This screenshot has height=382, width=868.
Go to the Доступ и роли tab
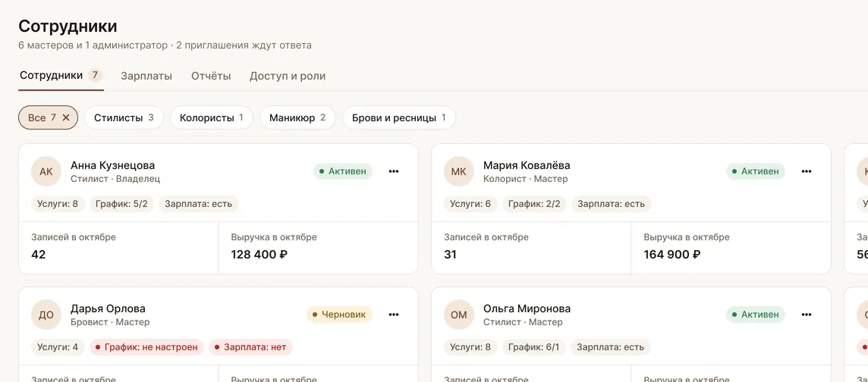[x=288, y=77]
